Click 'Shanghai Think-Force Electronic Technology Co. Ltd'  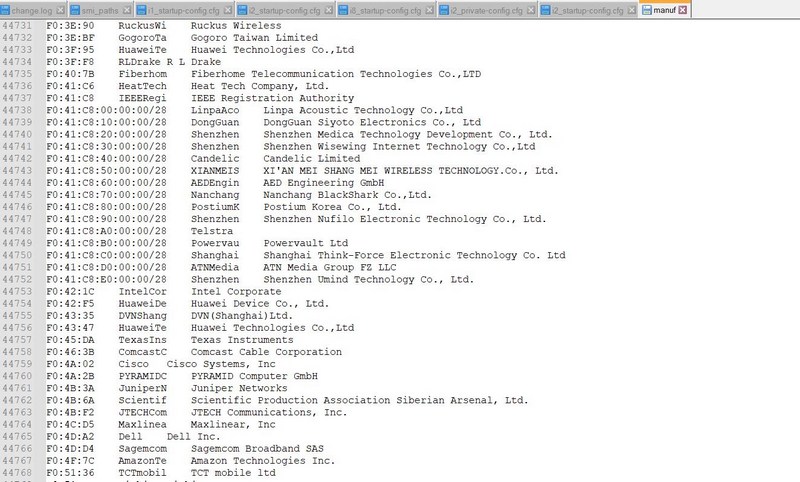point(414,255)
